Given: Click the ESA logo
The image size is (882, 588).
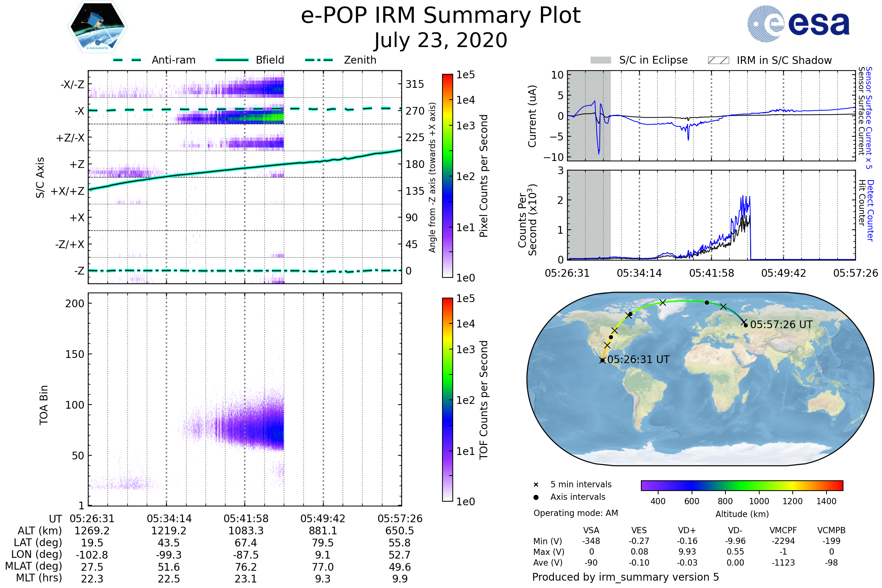Looking at the screenshot, I should [798, 24].
